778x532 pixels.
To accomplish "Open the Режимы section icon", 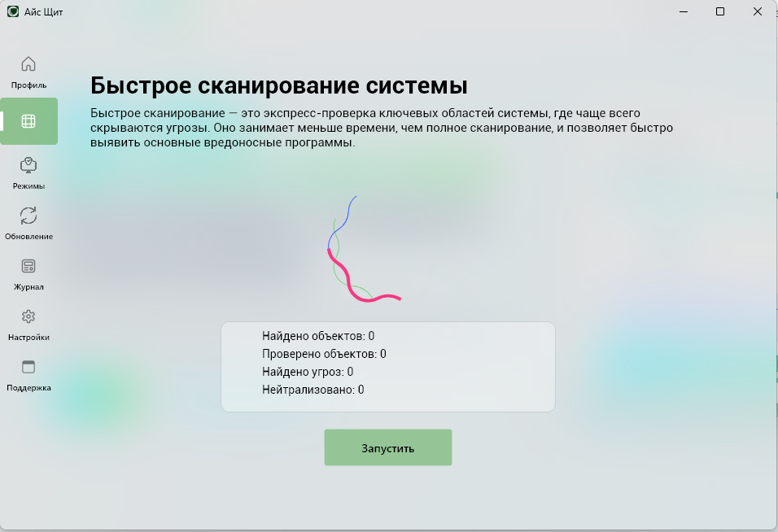I will (x=28, y=167).
